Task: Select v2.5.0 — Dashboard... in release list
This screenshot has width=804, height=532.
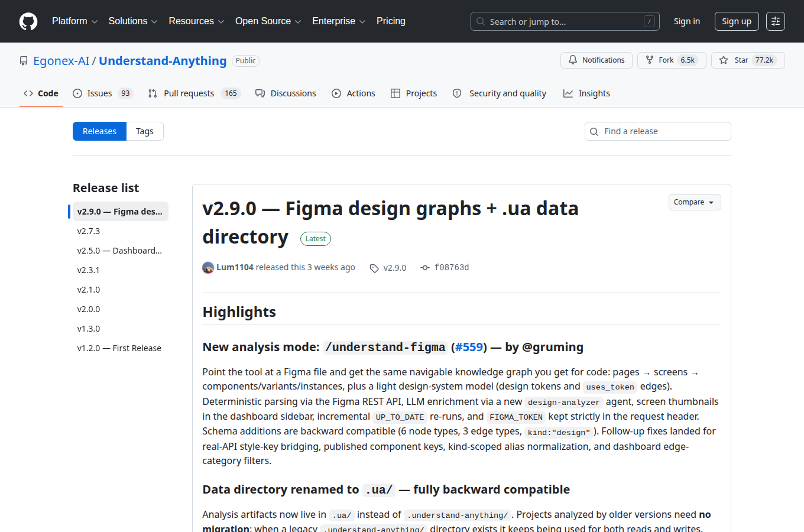Action: 120,251
